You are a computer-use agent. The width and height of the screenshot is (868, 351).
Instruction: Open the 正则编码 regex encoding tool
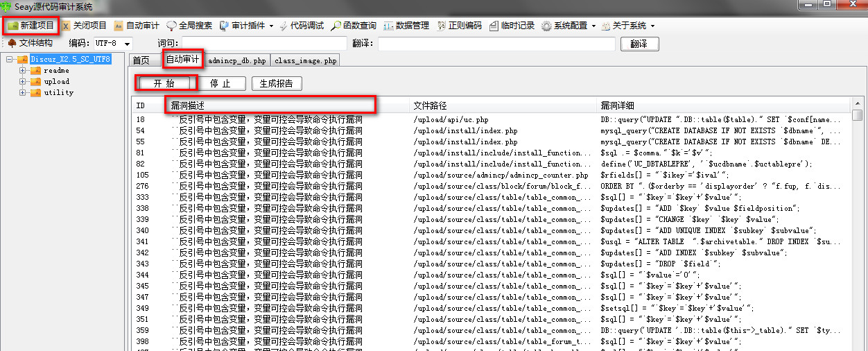(460, 26)
